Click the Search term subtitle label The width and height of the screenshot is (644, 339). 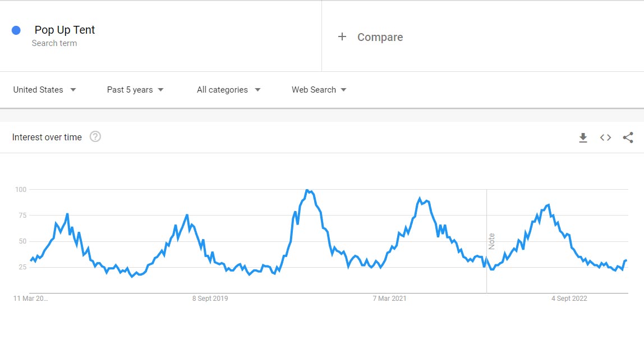[54, 43]
